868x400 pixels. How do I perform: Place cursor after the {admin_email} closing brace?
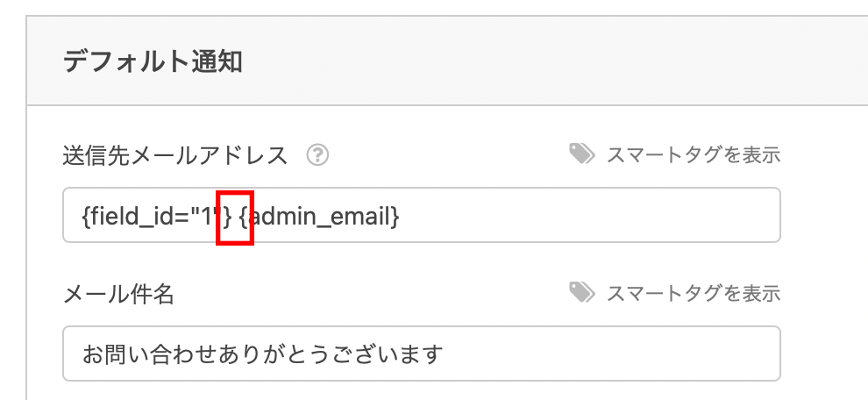pos(401,215)
